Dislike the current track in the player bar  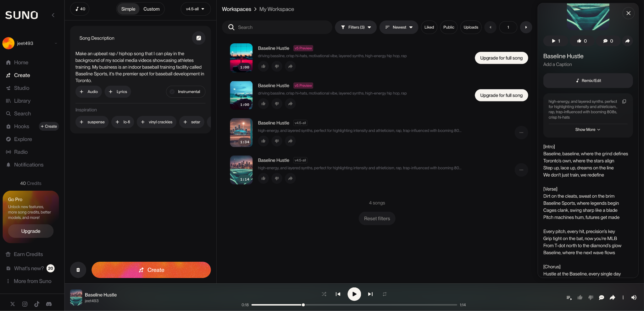[591, 297]
